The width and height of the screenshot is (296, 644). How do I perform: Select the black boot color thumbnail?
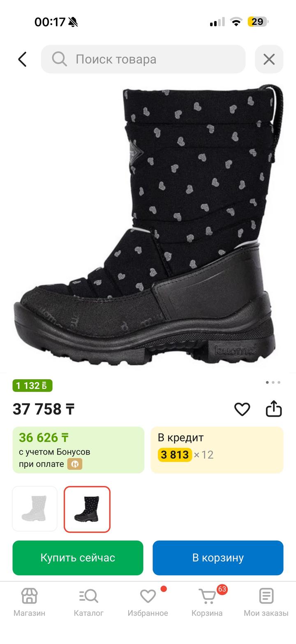[x=87, y=509]
